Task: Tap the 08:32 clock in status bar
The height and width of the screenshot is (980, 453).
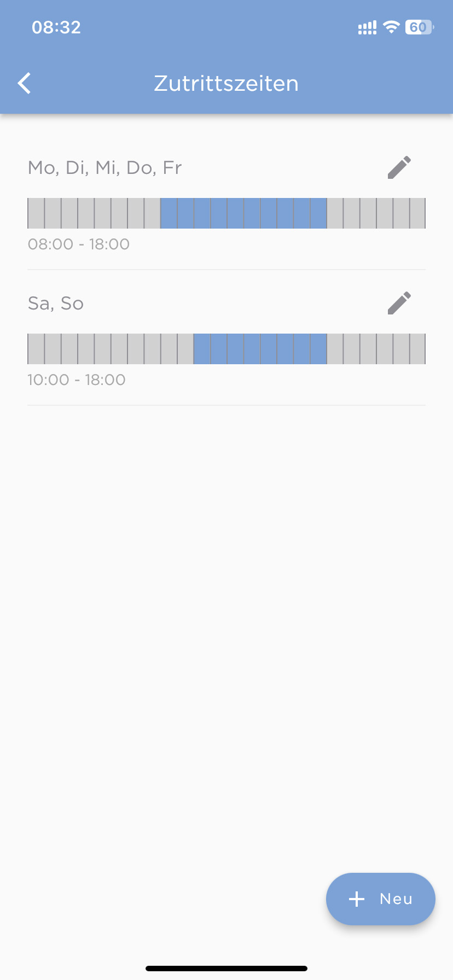Action: tap(56, 27)
